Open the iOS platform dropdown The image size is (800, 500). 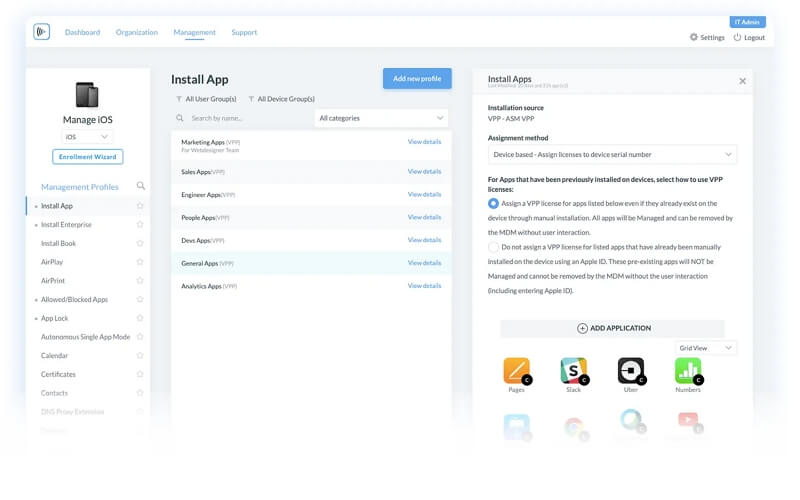pyautogui.click(x=87, y=137)
